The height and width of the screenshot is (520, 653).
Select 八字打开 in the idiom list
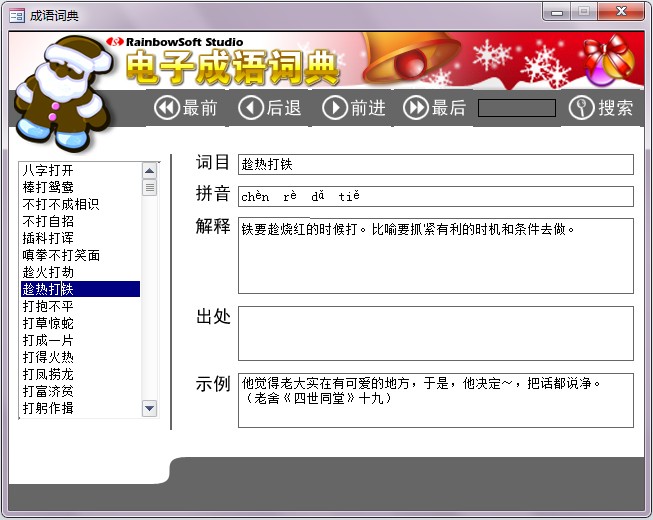pyautogui.click(x=80, y=170)
